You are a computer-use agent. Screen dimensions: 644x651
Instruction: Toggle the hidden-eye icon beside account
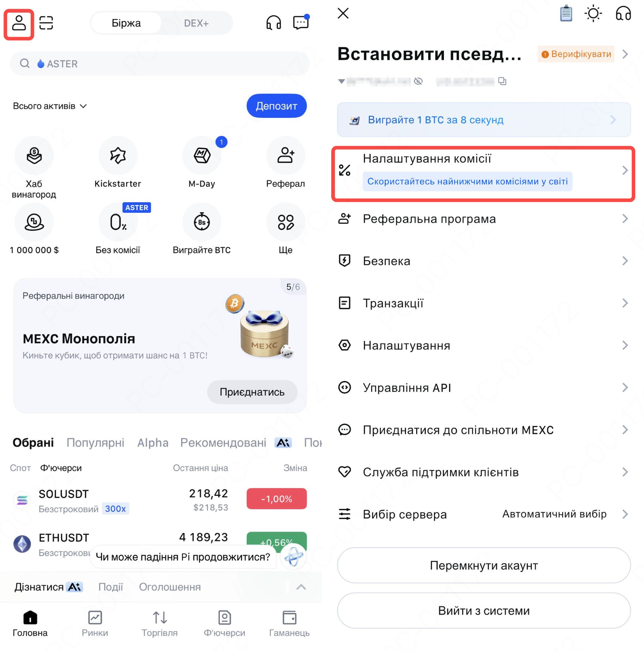click(x=418, y=81)
